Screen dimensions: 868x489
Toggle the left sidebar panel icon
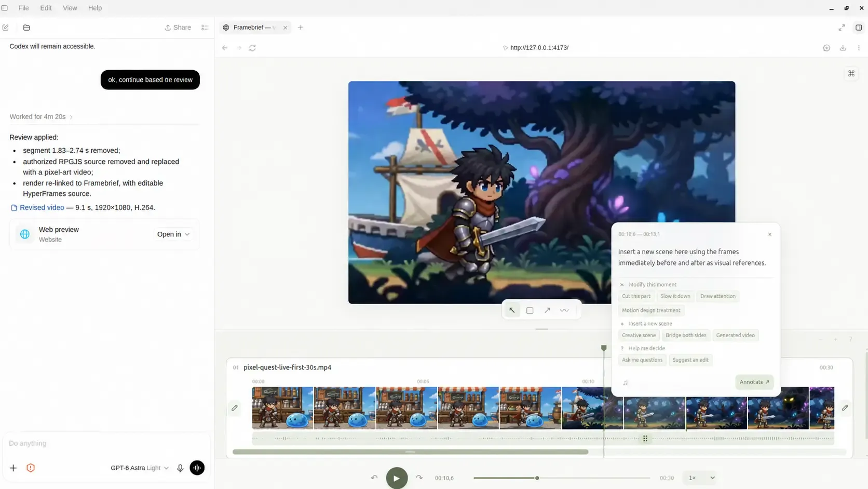tap(5, 8)
